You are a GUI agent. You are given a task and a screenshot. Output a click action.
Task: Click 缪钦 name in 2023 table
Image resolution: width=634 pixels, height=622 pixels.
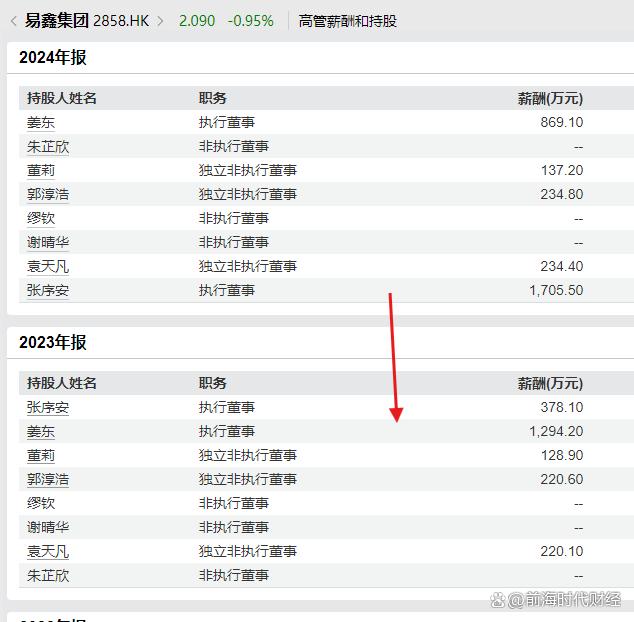tap(41, 504)
